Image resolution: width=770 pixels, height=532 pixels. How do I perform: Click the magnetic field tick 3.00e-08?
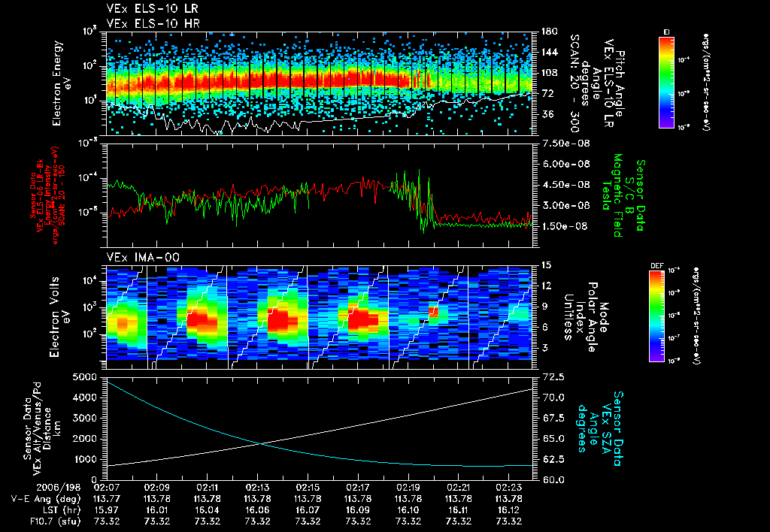coord(565,205)
